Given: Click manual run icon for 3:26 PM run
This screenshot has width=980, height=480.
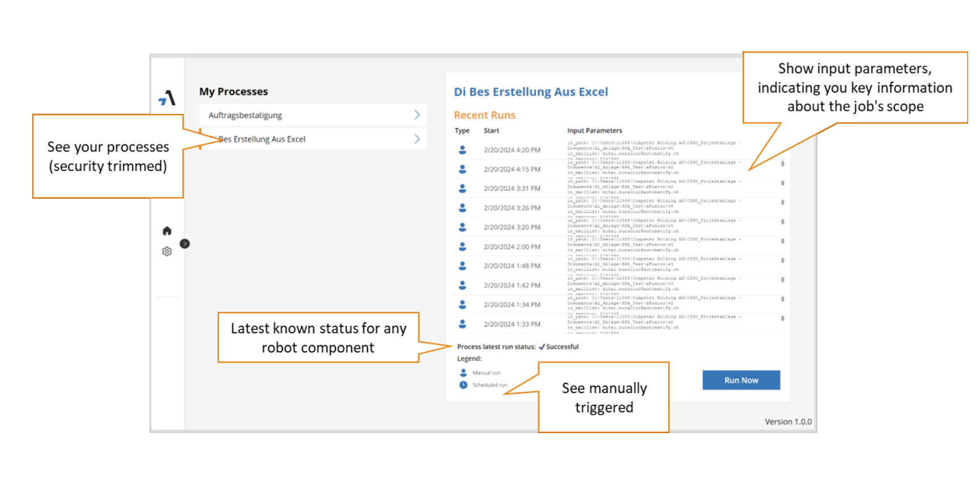Looking at the screenshot, I should 462,208.
